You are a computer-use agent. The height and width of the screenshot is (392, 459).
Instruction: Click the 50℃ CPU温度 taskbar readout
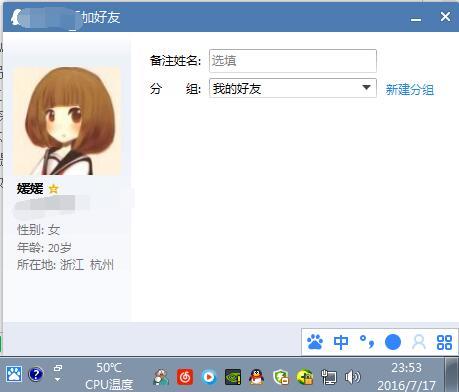point(109,377)
